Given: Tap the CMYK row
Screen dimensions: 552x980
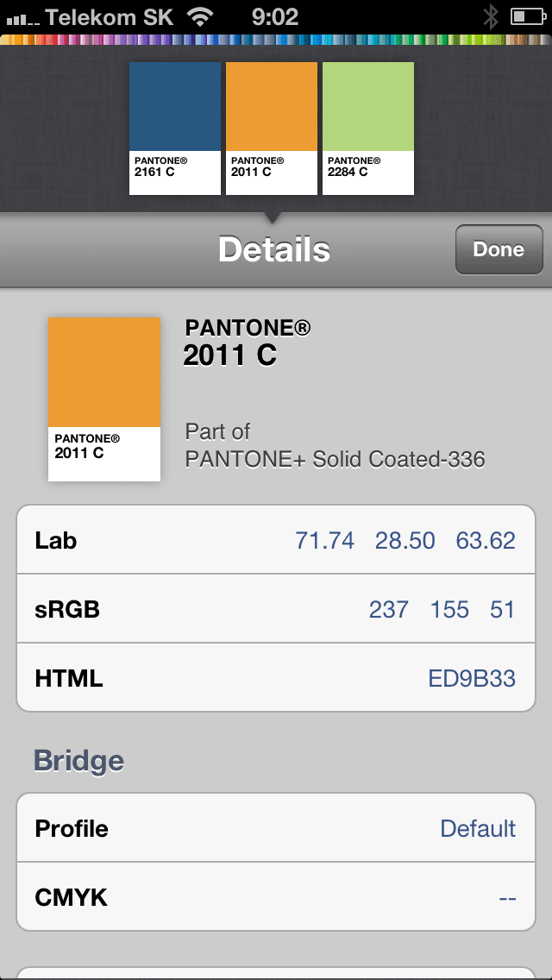Looking at the screenshot, I should tap(276, 897).
